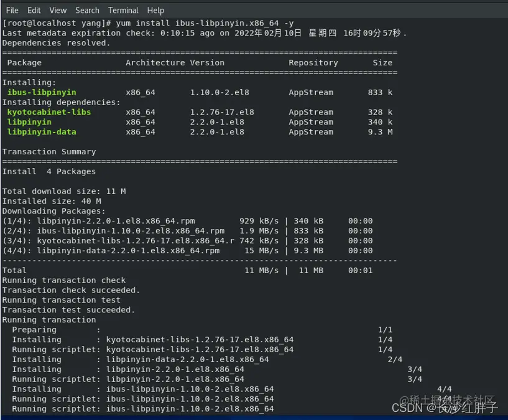
Task: Click the 9.3 M size value
Action: click(x=380, y=132)
